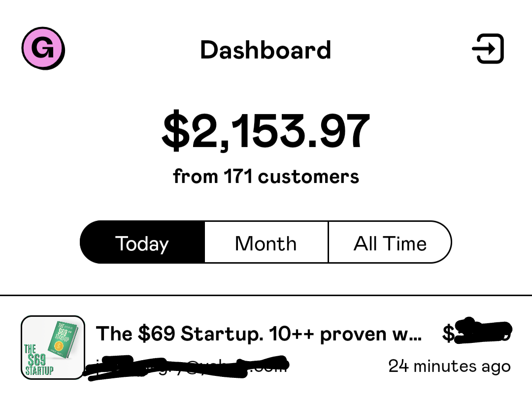This screenshot has width=532, height=400.
Task: Tap the $2,153.97 revenue total
Action: (266, 130)
